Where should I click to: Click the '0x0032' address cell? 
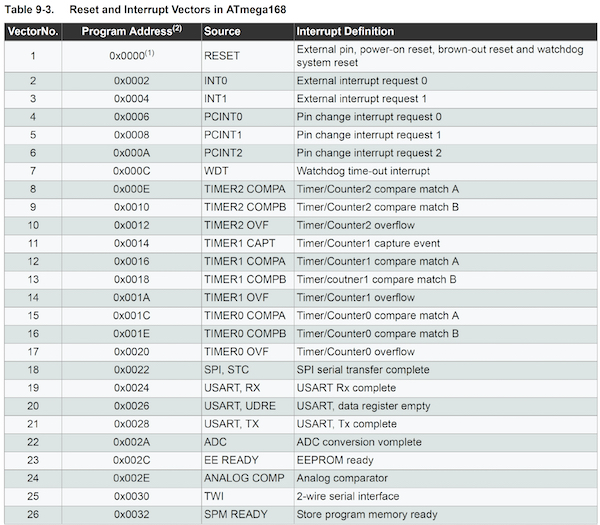point(132,514)
